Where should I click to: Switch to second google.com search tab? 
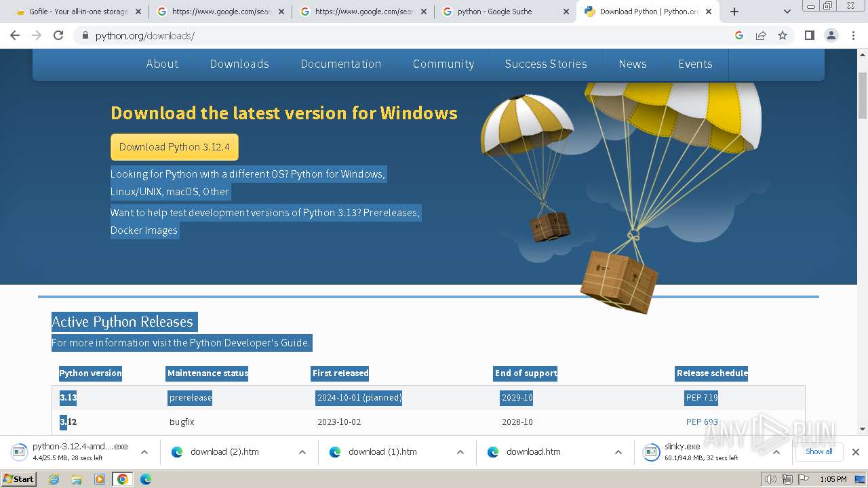click(x=363, y=12)
